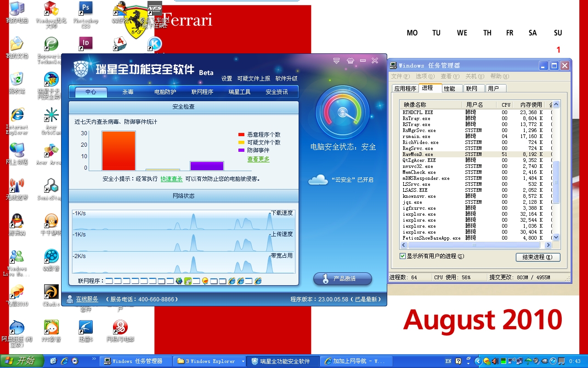Open the 飞信2010 desktop shortcut
The image size is (588, 368).
pos(17,294)
